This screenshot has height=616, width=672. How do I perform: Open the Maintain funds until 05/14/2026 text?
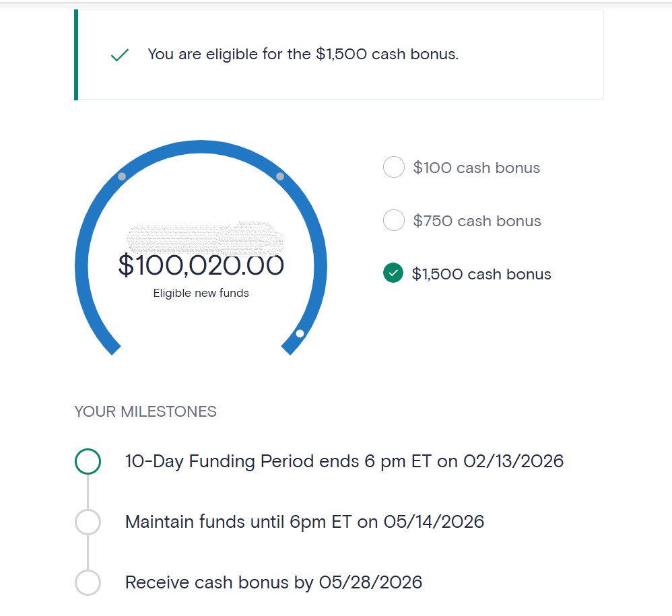304,522
